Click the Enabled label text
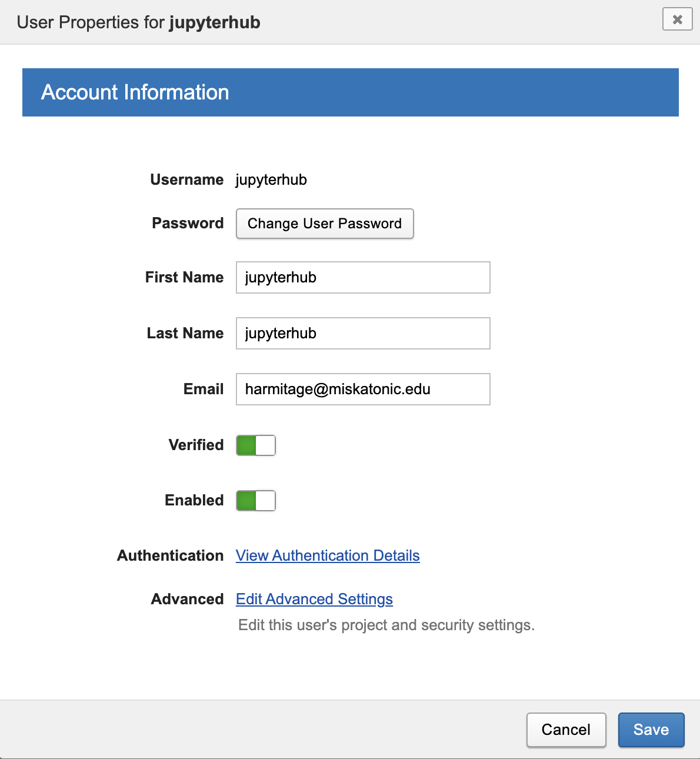 tap(194, 500)
